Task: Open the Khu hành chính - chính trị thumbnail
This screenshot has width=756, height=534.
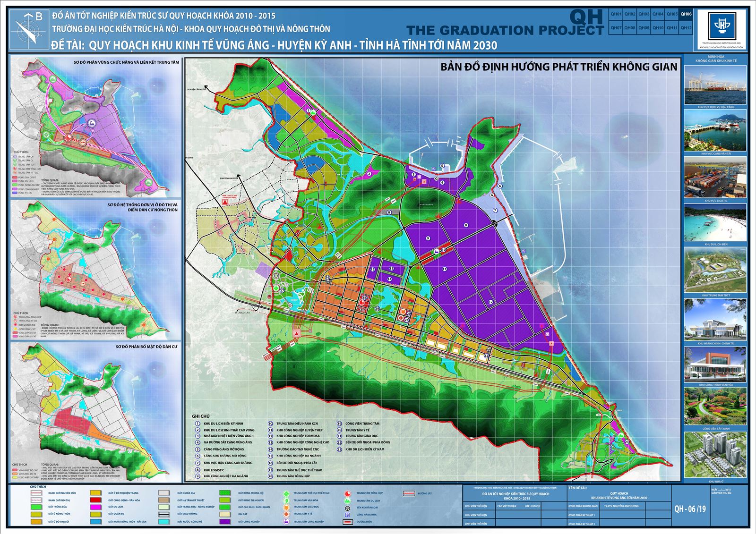Action: 715,319
